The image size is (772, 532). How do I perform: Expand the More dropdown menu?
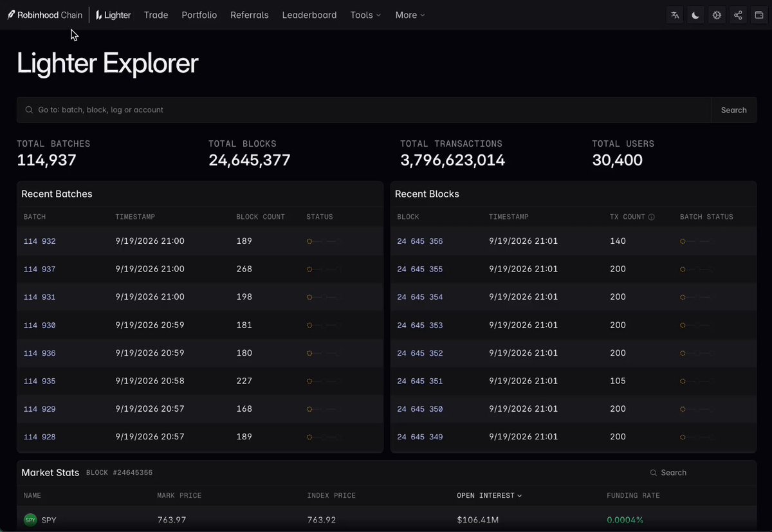pos(410,15)
